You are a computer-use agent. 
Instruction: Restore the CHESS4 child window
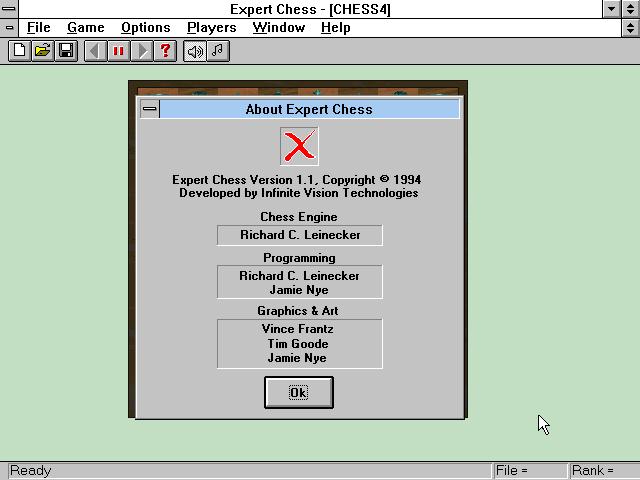pos(631,28)
